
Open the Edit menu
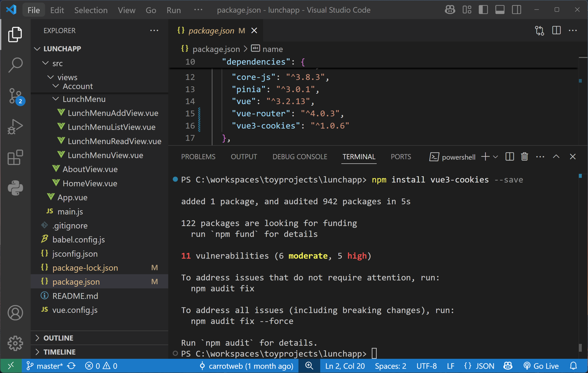click(57, 10)
